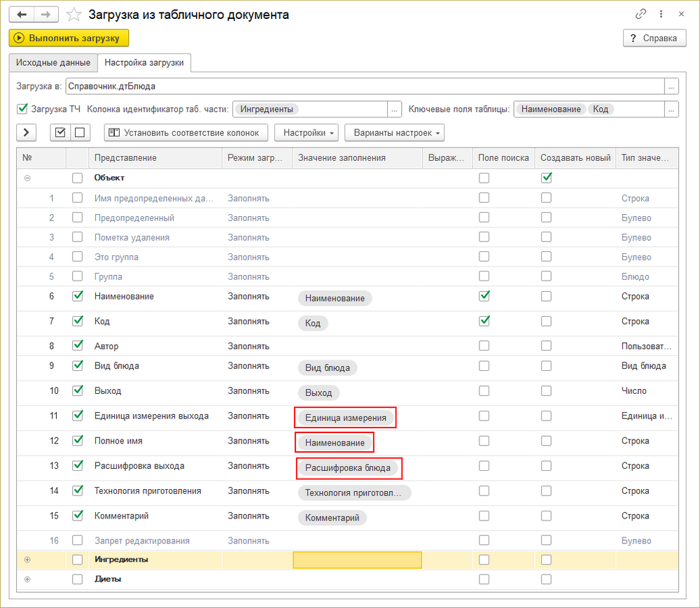Uncheck row 8 Автор checkbox
The width and height of the screenshot is (700, 608).
pos(78,346)
